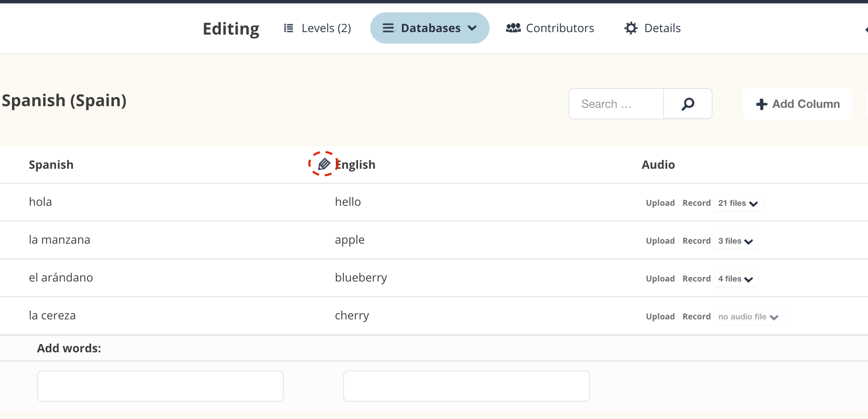Click the plus icon on Add Column
868x419 pixels.
(x=761, y=104)
